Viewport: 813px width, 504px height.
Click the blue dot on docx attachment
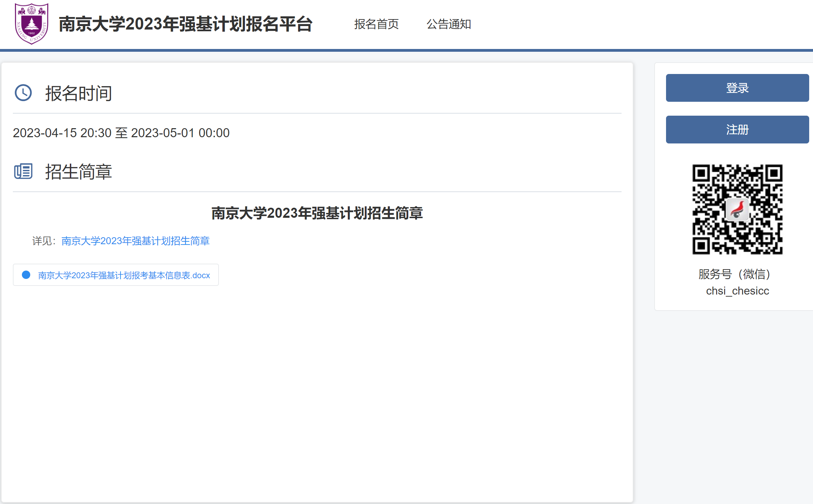coord(26,275)
